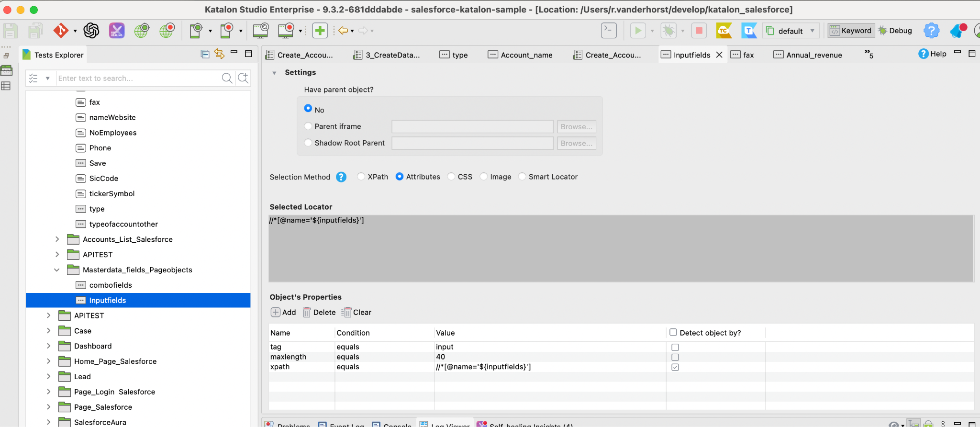Open the Git icon dropdown arrow
The width and height of the screenshot is (980, 427).
(x=75, y=31)
